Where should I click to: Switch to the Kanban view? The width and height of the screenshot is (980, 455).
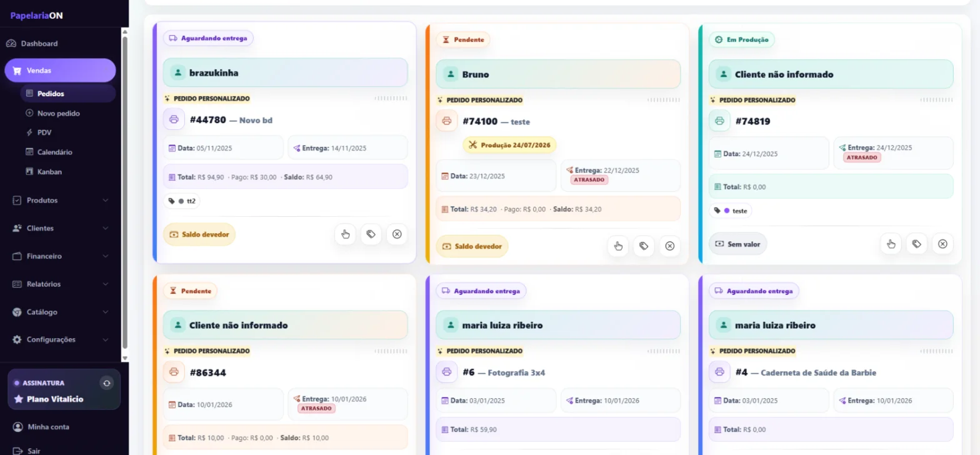[x=67, y=171]
